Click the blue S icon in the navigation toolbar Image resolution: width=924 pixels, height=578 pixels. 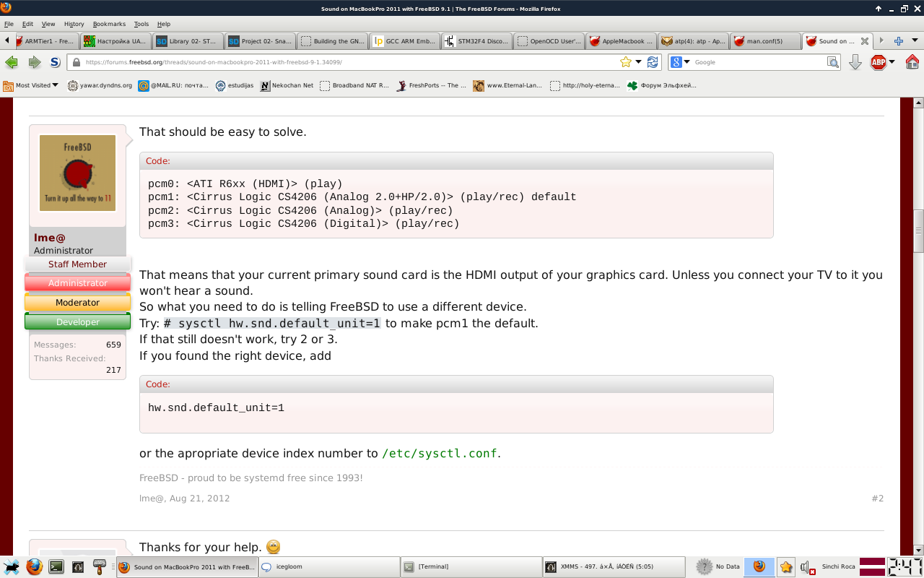pyautogui.click(x=55, y=62)
